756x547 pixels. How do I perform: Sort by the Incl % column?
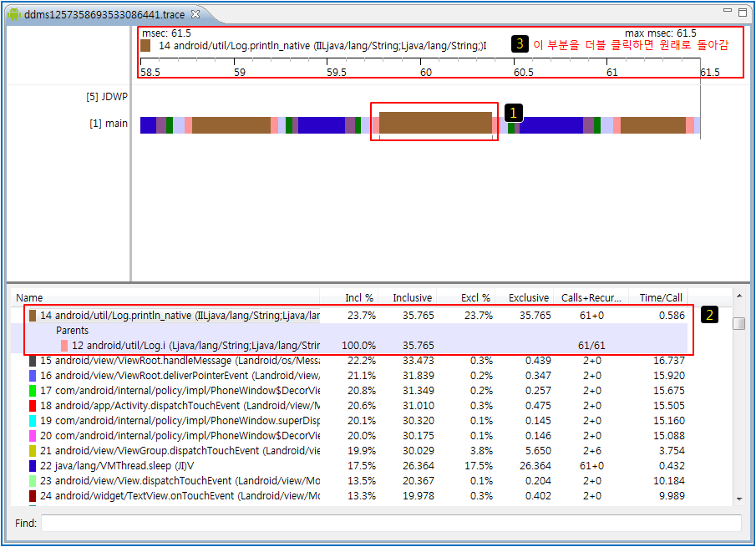(349, 298)
